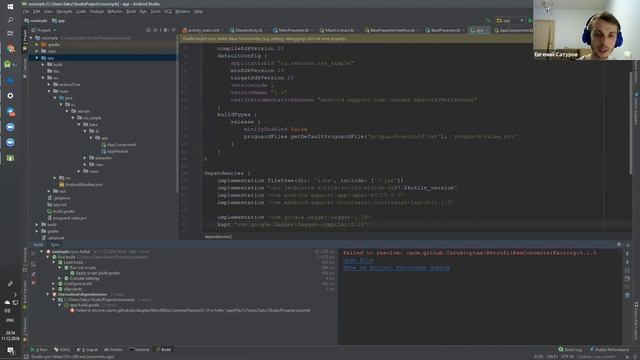Select the Apply script gradle.gradle row
640x360 pixels.
click(x=95, y=273)
